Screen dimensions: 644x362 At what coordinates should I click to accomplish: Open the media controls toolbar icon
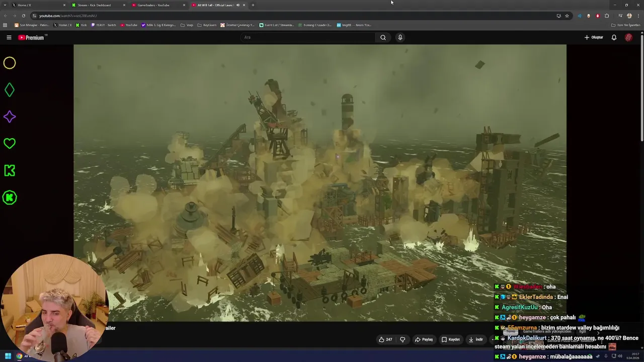point(620,16)
